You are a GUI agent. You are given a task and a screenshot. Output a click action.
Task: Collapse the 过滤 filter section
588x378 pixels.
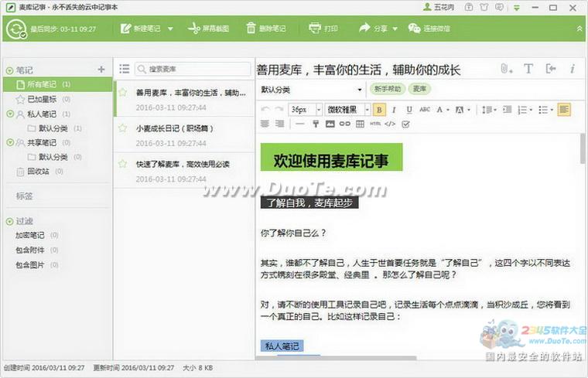coord(10,222)
